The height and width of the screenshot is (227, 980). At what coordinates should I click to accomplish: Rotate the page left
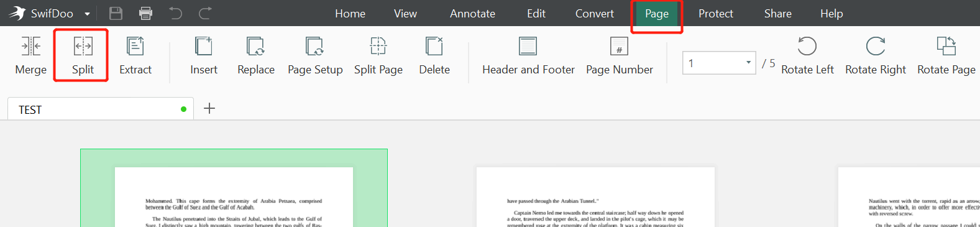[x=807, y=55]
